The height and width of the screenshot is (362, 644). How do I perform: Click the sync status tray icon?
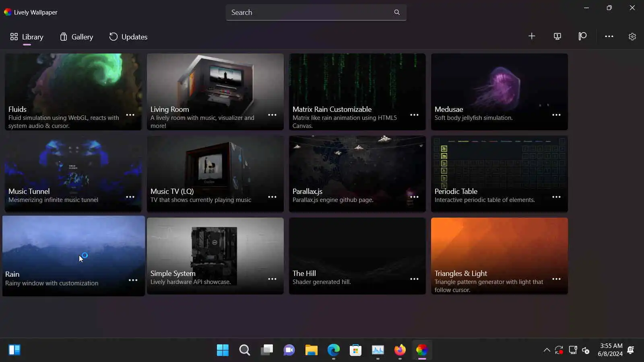tap(559, 350)
